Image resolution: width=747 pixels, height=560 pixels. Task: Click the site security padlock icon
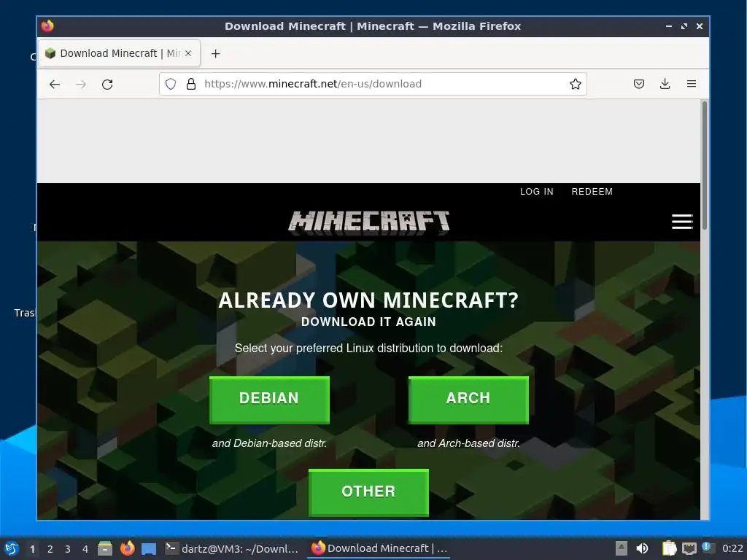click(191, 85)
